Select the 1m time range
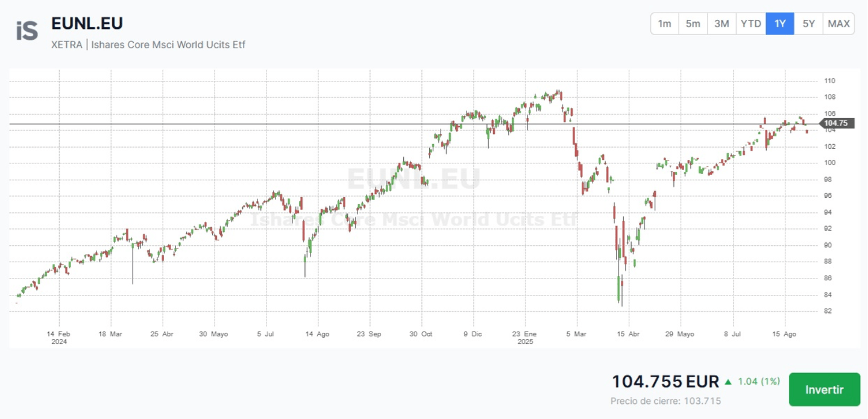 coord(664,24)
